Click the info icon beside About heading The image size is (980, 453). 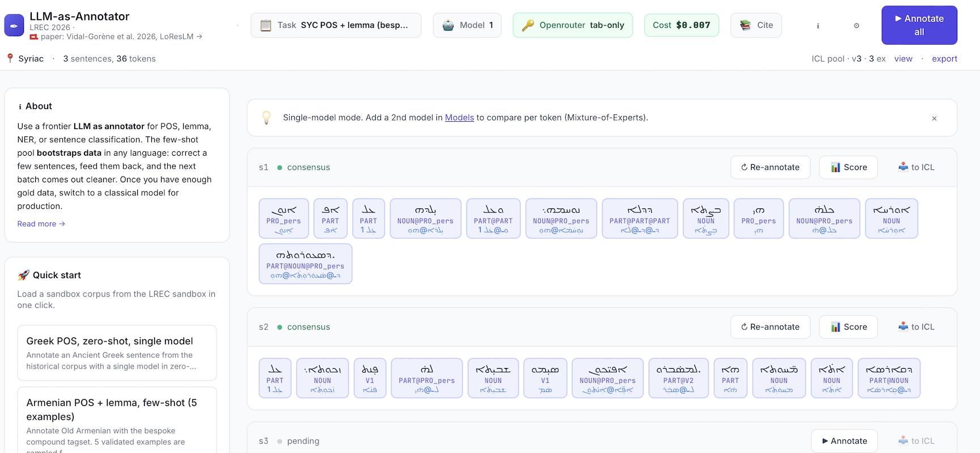pyautogui.click(x=20, y=106)
